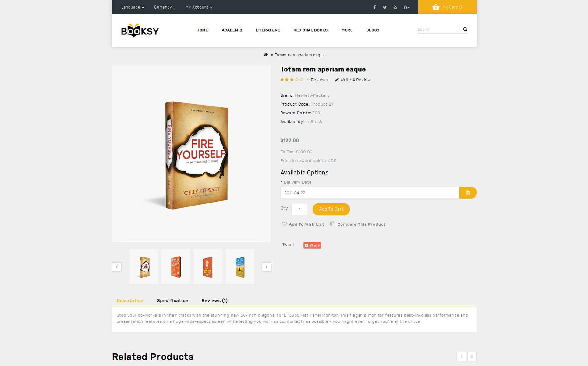Viewport: 588px width, 366px height.
Task: Switch to the Specification tab
Action: [x=172, y=300]
